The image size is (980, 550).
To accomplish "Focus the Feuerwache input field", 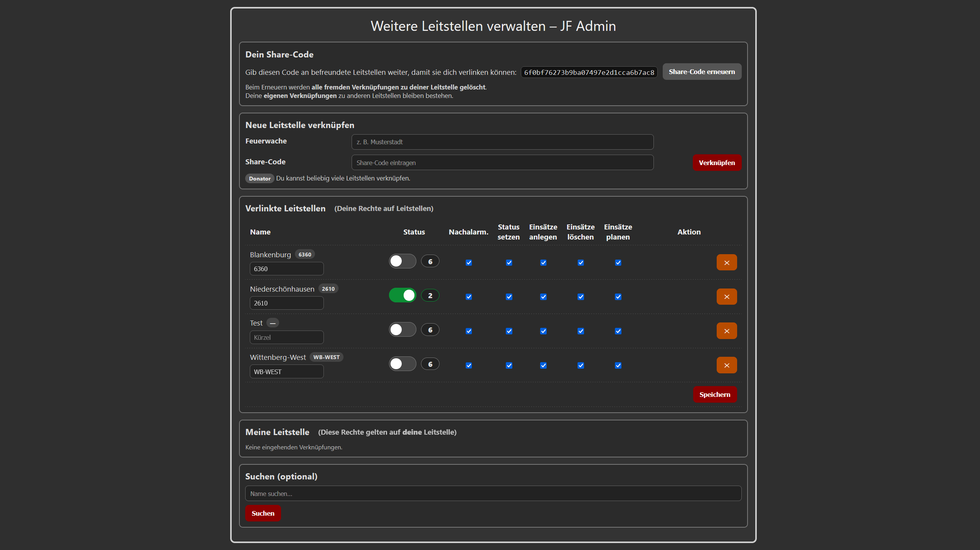I will click(x=502, y=142).
